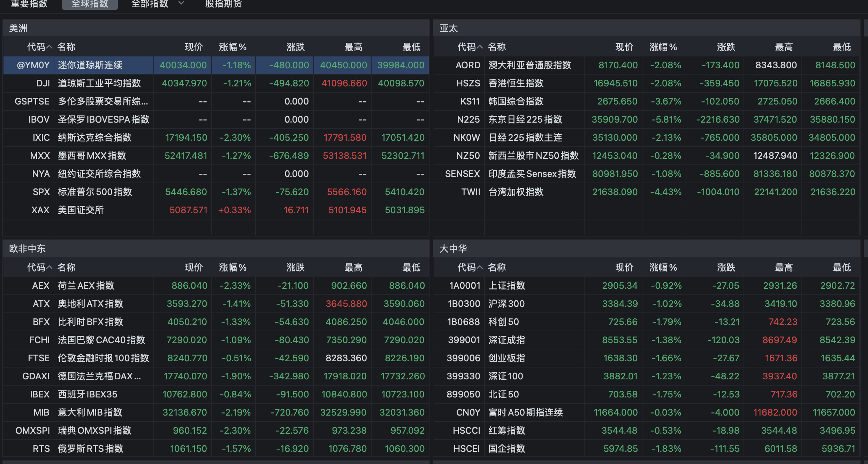Select 奥地利ATX指数 row
The height and width of the screenshot is (464, 868).
click(216, 304)
